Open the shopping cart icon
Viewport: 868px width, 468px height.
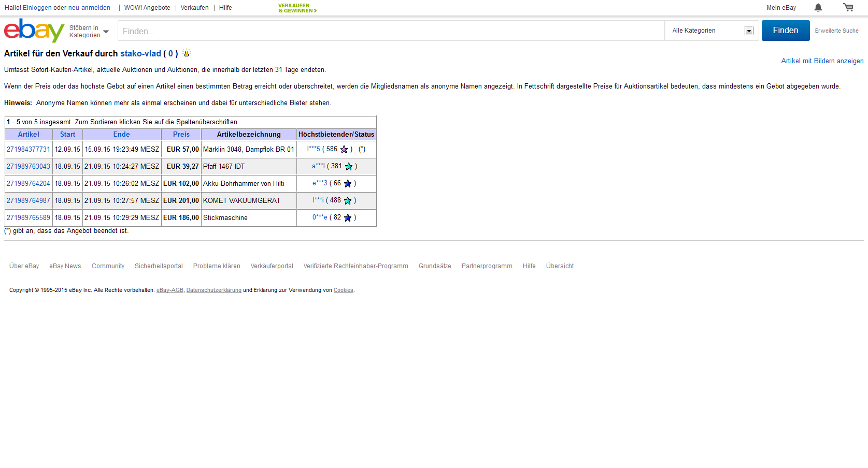tap(848, 7)
